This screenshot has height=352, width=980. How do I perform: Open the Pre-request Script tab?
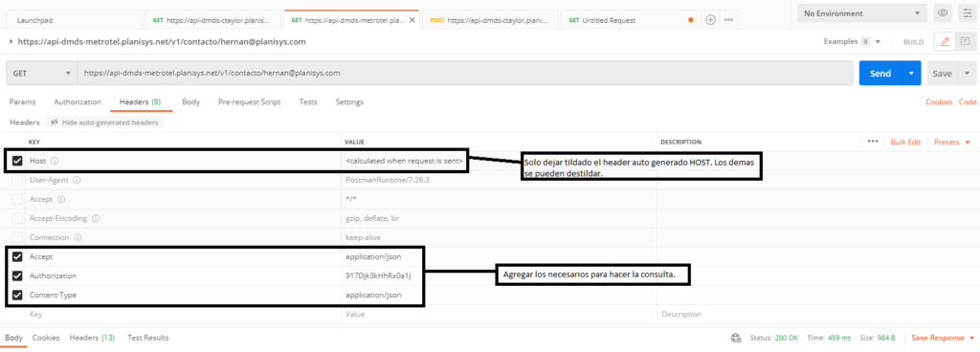[250, 101]
